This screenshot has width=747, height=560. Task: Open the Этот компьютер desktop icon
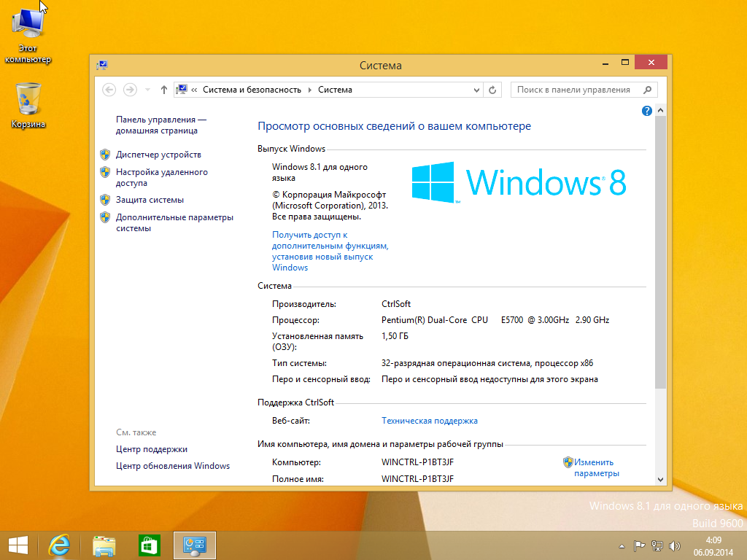click(28, 35)
